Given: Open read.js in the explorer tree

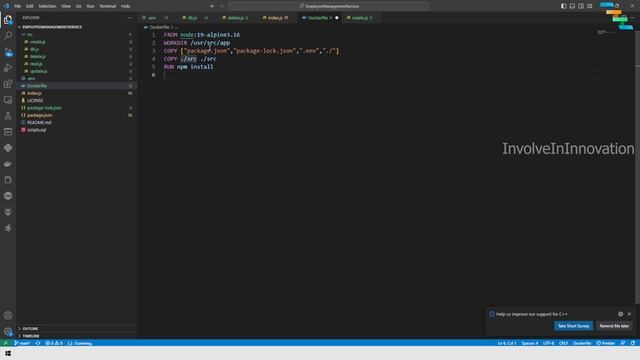Looking at the screenshot, I should (36, 64).
